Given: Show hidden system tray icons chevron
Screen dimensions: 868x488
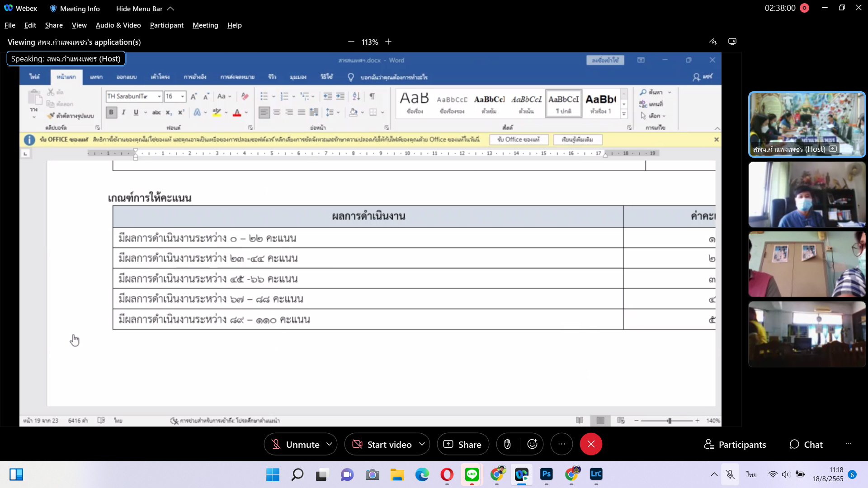Looking at the screenshot, I should [x=714, y=474].
